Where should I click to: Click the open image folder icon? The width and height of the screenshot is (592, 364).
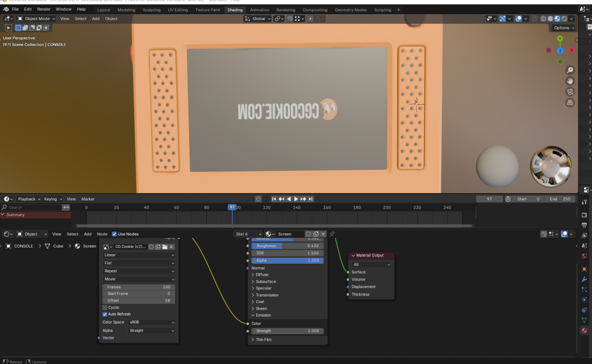[165, 247]
